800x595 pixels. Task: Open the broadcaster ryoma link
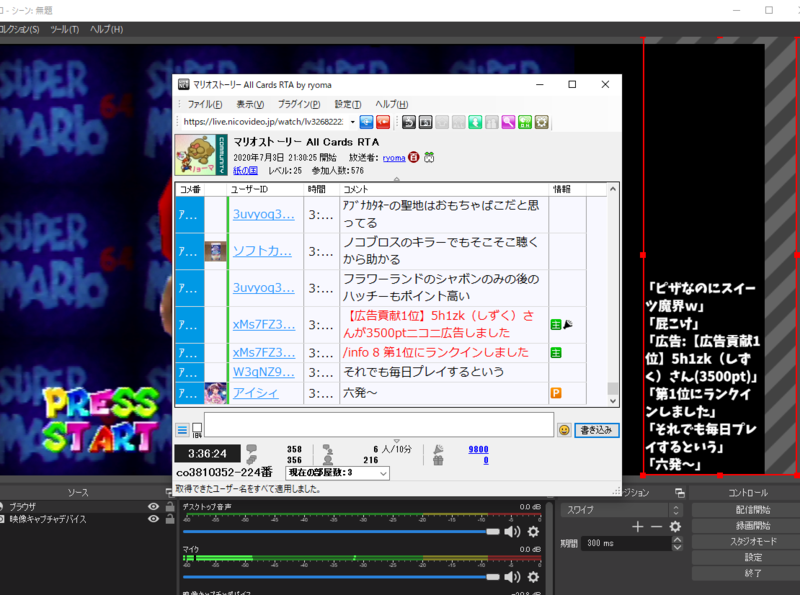pos(394,158)
